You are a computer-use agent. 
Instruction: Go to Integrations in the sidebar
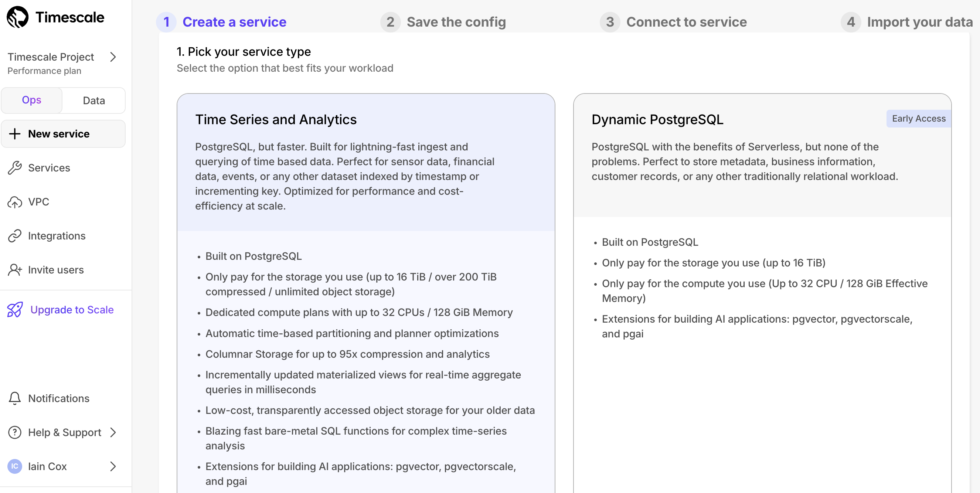coord(57,236)
